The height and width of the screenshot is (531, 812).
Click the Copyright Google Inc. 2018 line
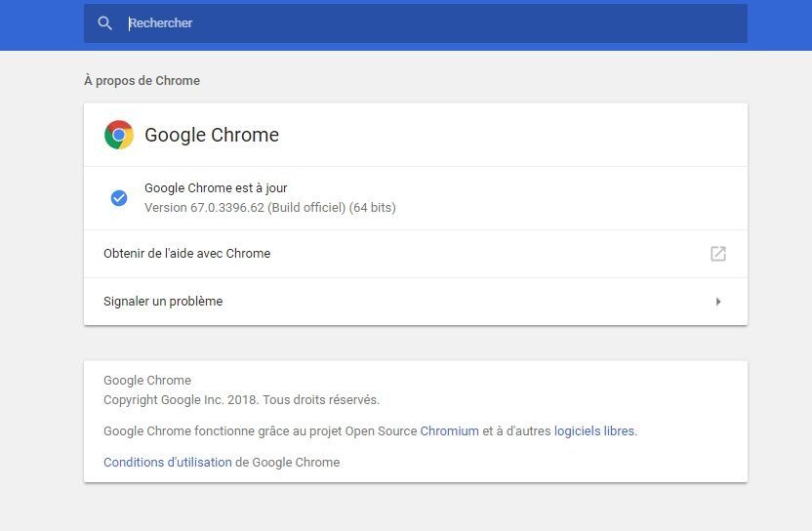pos(241,400)
